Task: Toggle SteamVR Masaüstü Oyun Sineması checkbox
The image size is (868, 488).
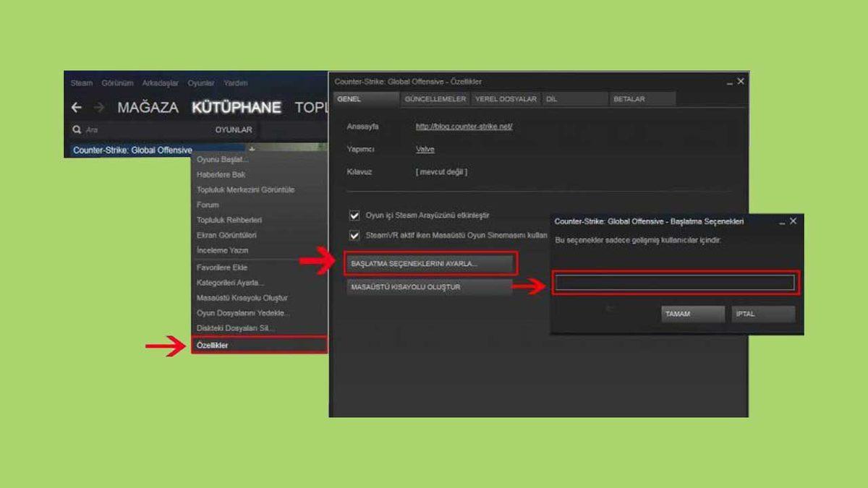Action: click(354, 236)
